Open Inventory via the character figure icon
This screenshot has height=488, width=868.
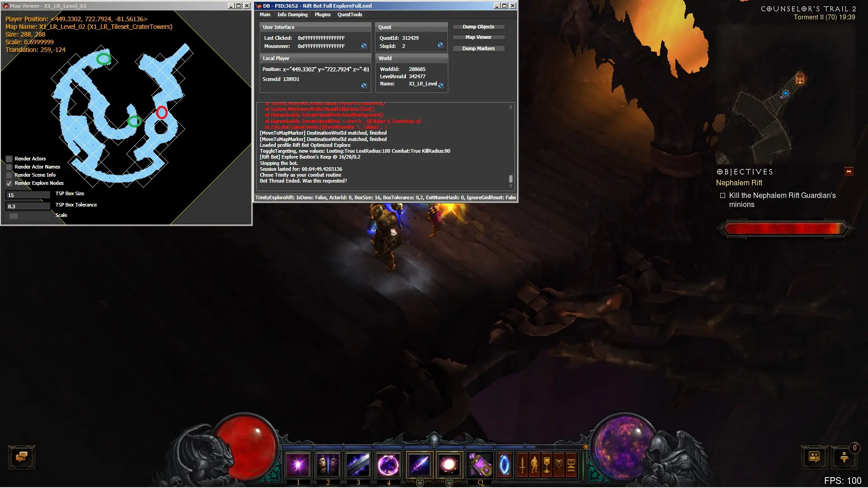click(x=534, y=465)
